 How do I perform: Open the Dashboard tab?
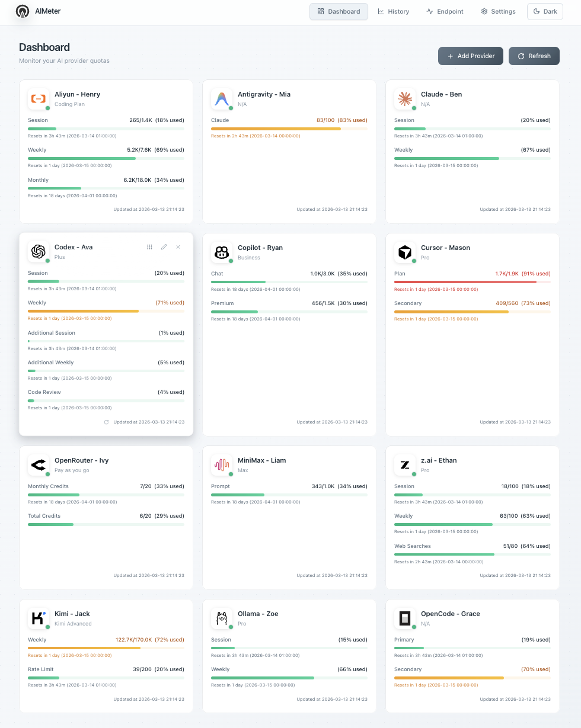(x=339, y=11)
